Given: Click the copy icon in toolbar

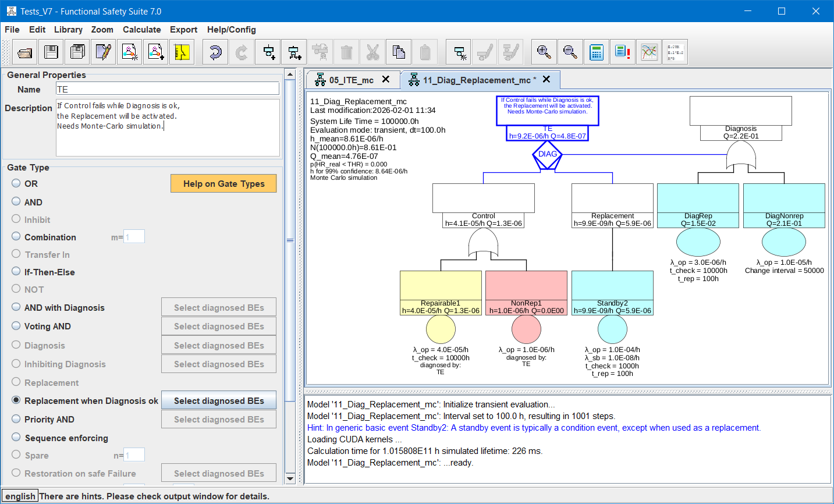Looking at the screenshot, I should [399, 52].
